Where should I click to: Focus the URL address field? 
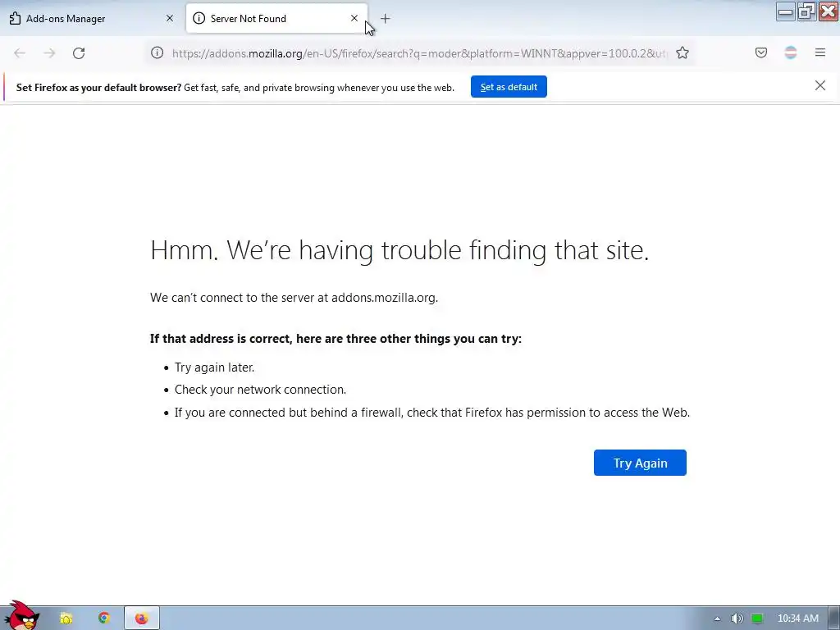point(419,53)
